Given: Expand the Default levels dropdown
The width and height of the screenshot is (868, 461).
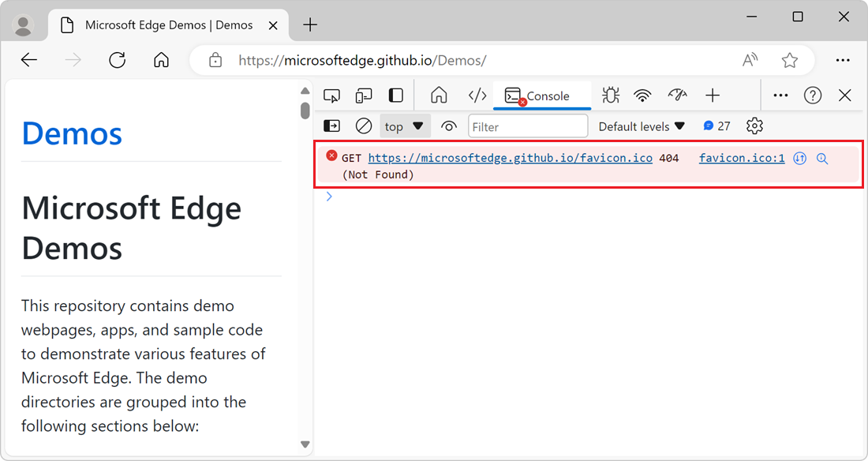Looking at the screenshot, I should (642, 126).
